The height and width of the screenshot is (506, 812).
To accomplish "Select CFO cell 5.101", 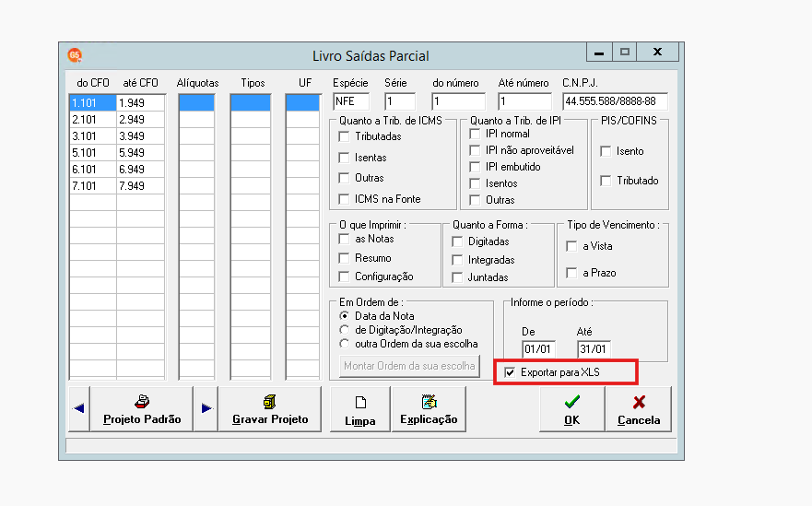I will pyautogui.click(x=93, y=152).
